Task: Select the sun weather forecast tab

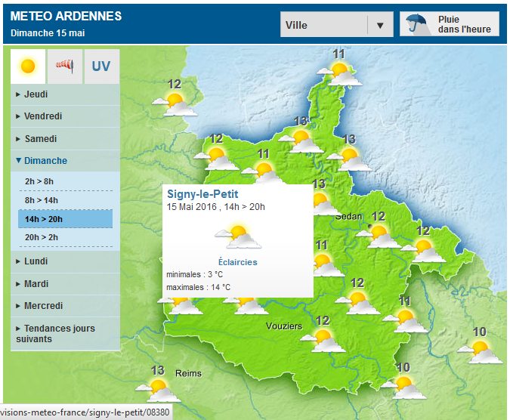Action: pyautogui.click(x=28, y=66)
